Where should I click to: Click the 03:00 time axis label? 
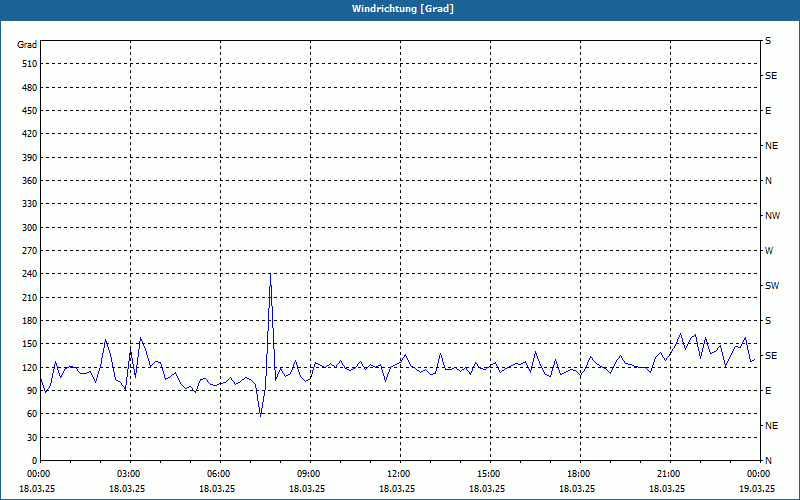(131, 473)
